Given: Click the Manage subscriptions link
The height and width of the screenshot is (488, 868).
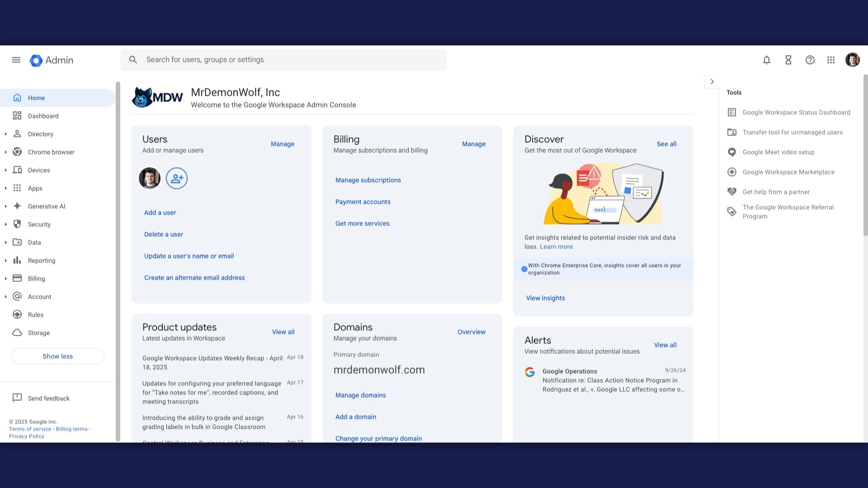Looking at the screenshot, I should (368, 180).
